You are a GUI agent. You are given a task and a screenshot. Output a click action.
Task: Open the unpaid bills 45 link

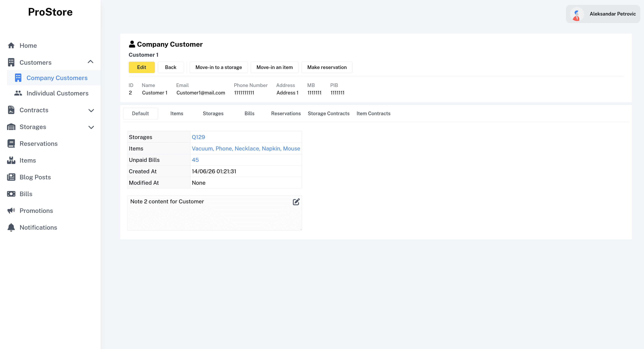coord(195,160)
